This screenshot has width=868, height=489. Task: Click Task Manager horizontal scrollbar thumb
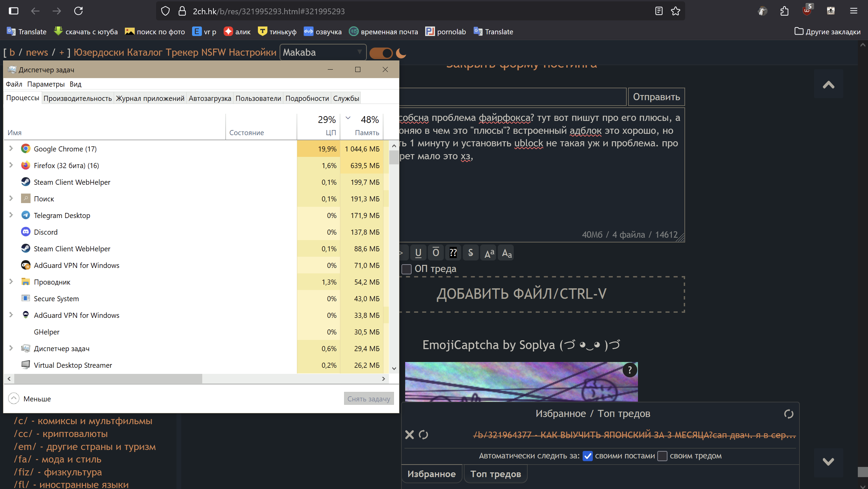click(108, 379)
